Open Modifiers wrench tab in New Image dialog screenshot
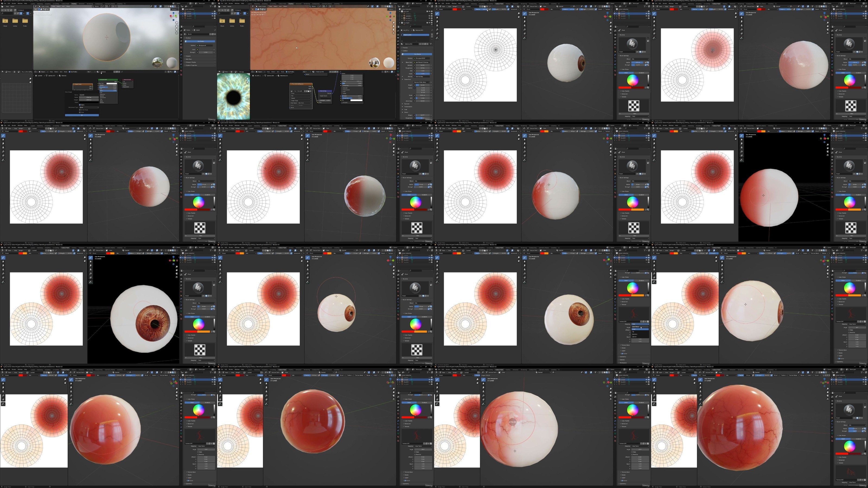 point(181,55)
